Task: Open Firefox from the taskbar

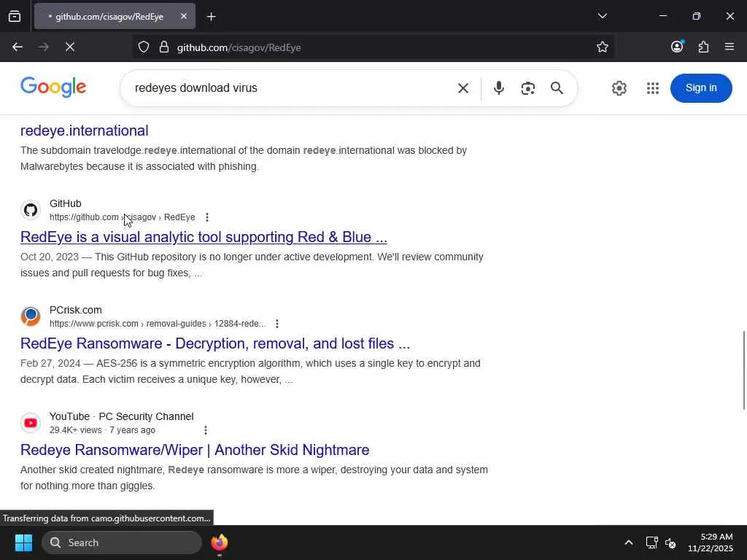Action: click(220, 542)
